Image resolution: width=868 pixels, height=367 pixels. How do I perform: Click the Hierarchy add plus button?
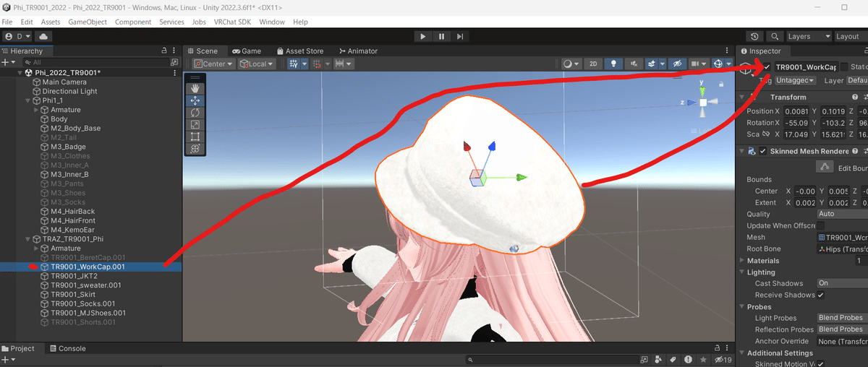(5, 63)
